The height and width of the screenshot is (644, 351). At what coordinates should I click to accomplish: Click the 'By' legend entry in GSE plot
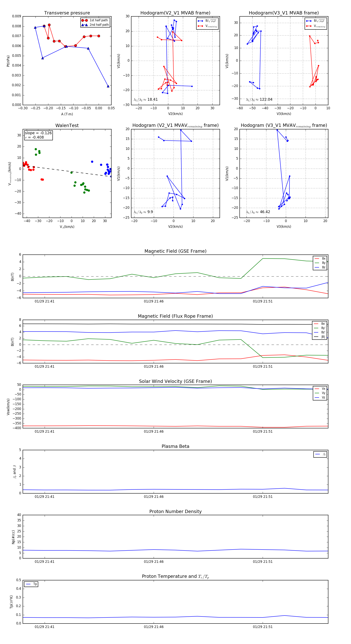pos(320,263)
